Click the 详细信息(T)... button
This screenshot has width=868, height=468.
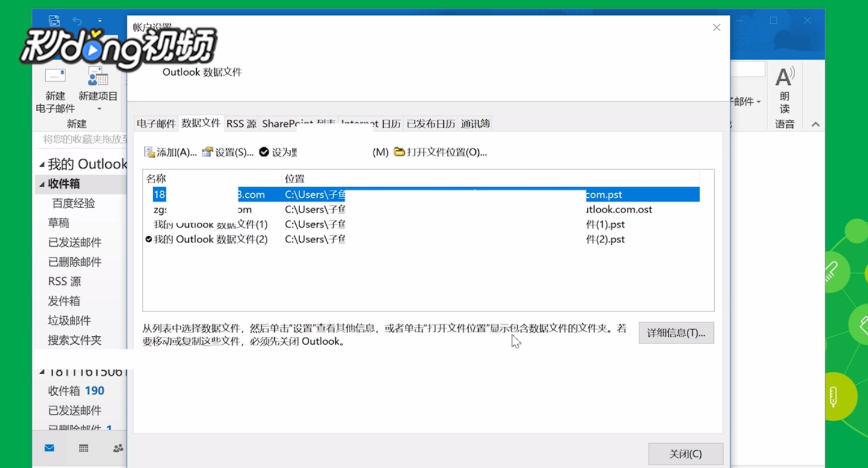coord(676,333)
